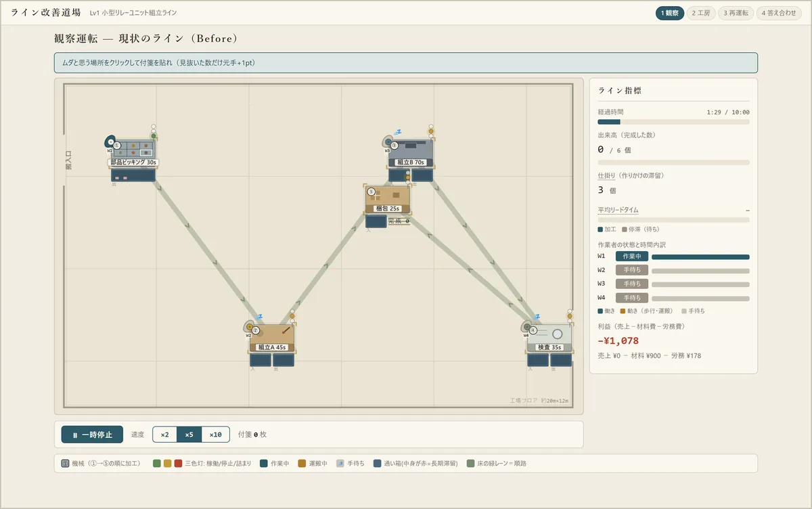
Task: Click the 平均リードタイム underlined term
Action: tap(618, 210)
